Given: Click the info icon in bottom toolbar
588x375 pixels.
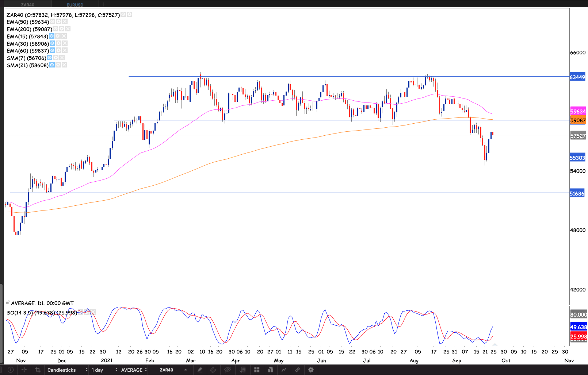Looking at the screenshot, I should pyautogui.click(x=11, y=370).
